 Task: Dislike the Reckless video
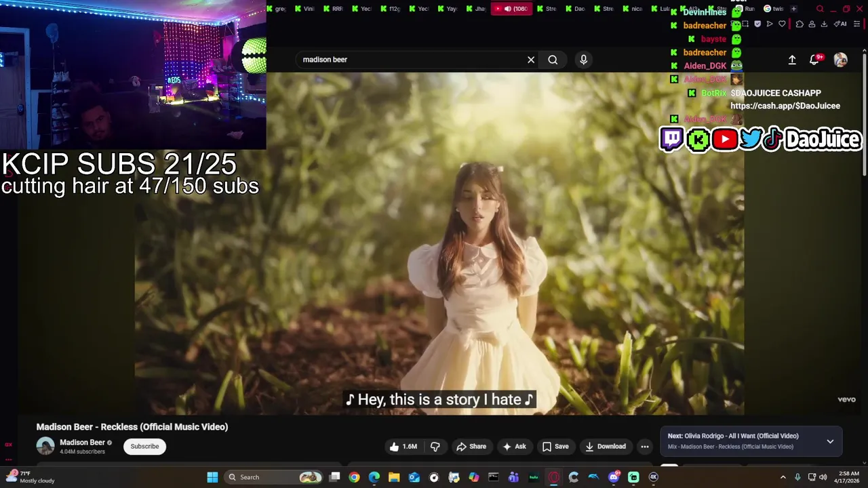[x=435, y=447]
